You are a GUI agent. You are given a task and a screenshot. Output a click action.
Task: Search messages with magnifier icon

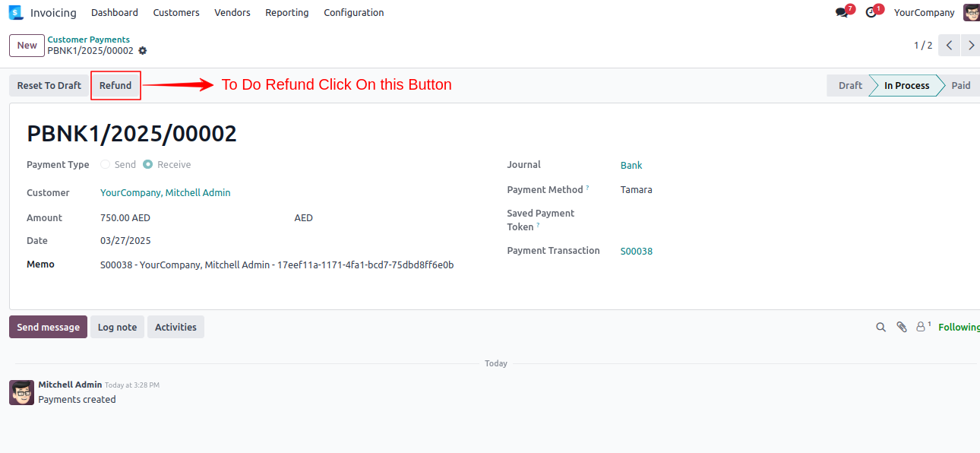click(881, 327)
